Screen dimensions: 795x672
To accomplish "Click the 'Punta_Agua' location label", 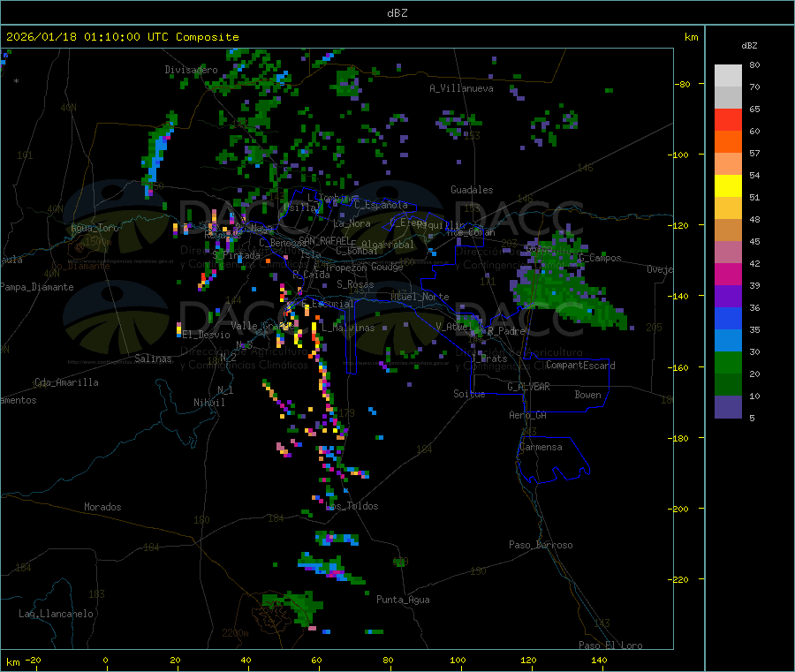I will click(403, 600).
